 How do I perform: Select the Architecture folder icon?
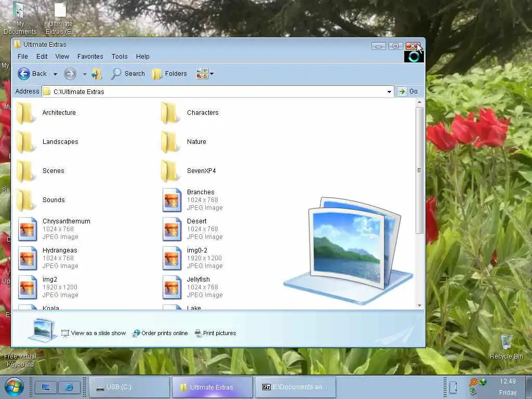[26, 113]
